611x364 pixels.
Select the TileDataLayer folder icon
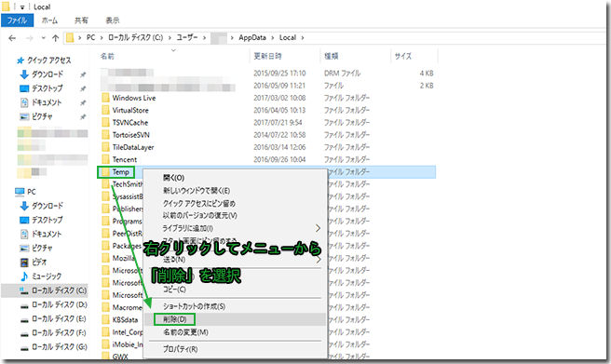pos(105,147)
